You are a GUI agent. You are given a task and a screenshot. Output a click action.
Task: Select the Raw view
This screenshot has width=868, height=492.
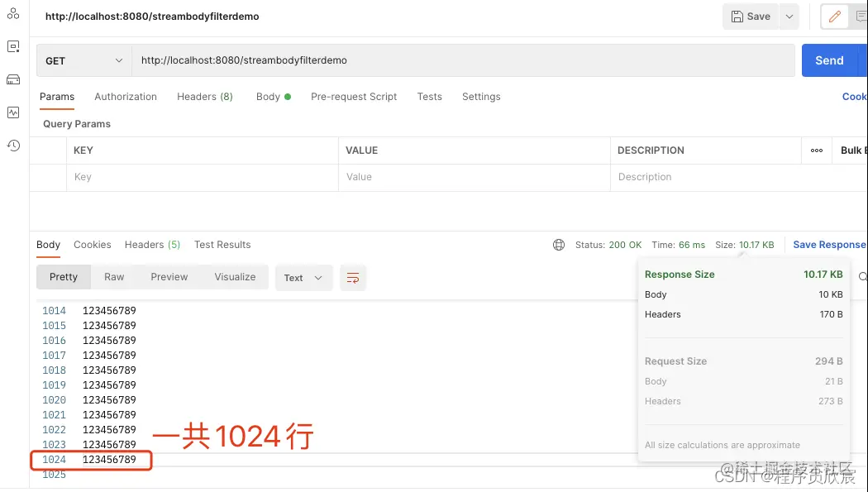[114, 277]
